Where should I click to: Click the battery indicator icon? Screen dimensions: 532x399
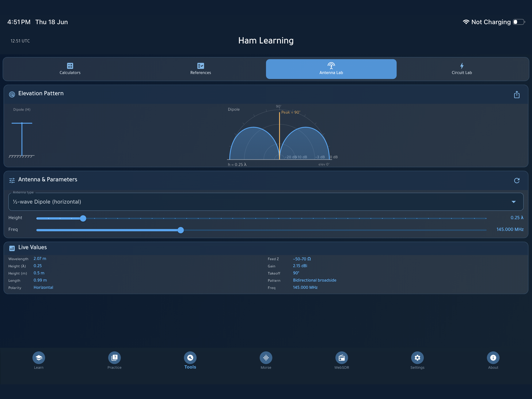[519, 22]
